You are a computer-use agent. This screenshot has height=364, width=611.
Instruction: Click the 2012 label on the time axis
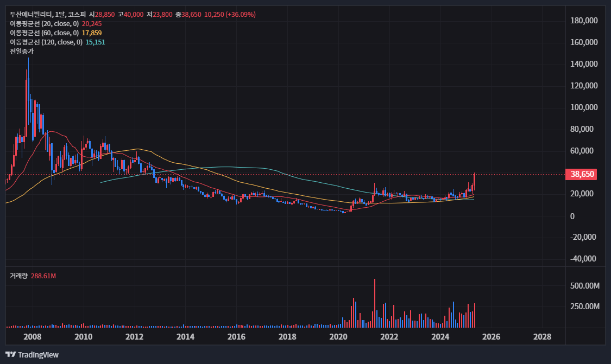[135, 337]
